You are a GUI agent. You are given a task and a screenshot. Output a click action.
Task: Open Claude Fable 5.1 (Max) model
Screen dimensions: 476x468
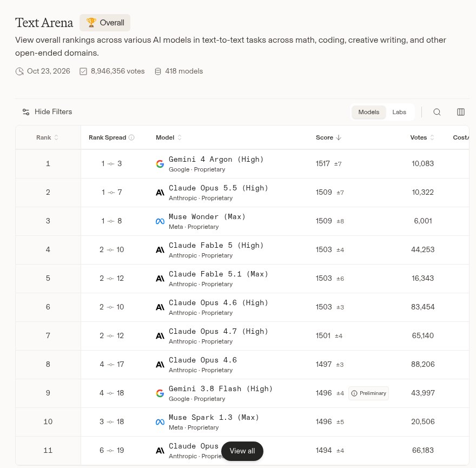(x=219, y=274)
